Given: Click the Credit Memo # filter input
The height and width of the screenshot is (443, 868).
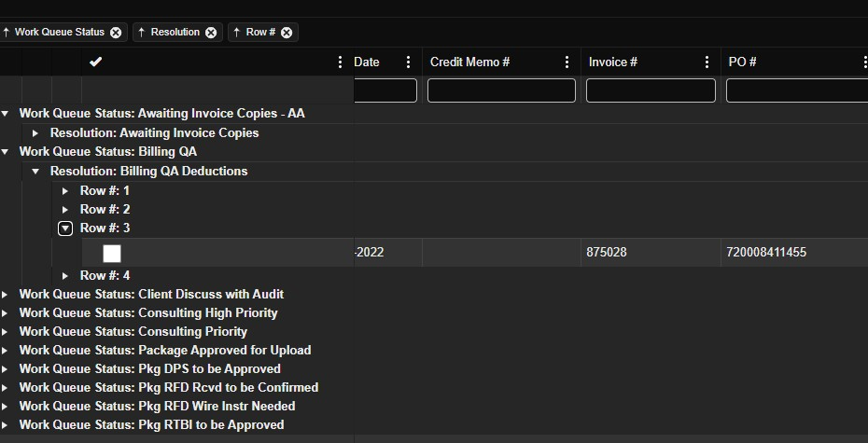Looking at the screenshot, I should point(501,90).
